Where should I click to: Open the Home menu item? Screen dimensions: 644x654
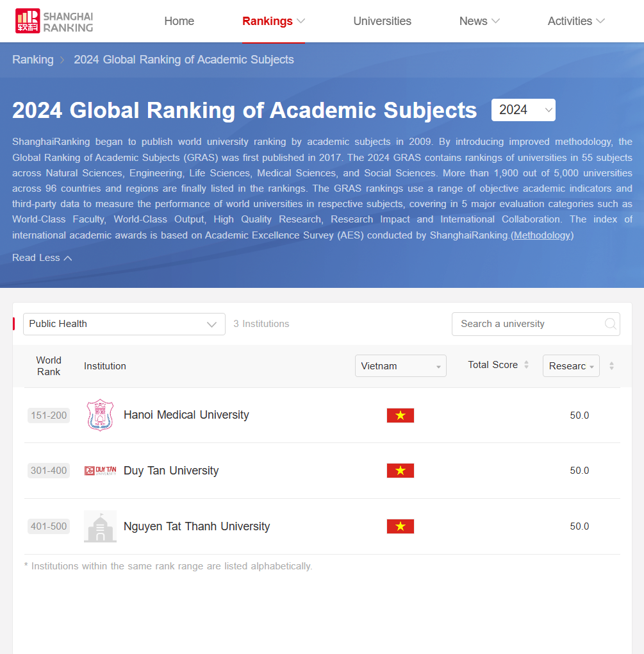(x=179, y=21)
